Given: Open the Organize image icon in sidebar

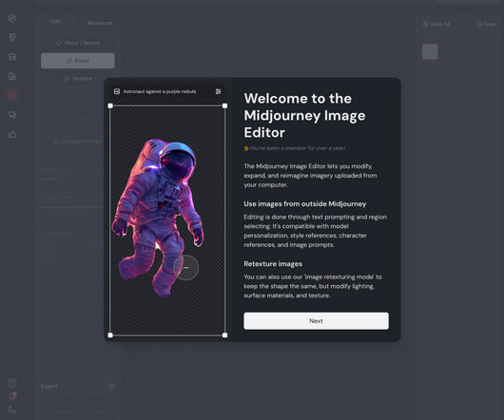Looking at the screenshot, I should pyautogui.click(x=12, y=57).
